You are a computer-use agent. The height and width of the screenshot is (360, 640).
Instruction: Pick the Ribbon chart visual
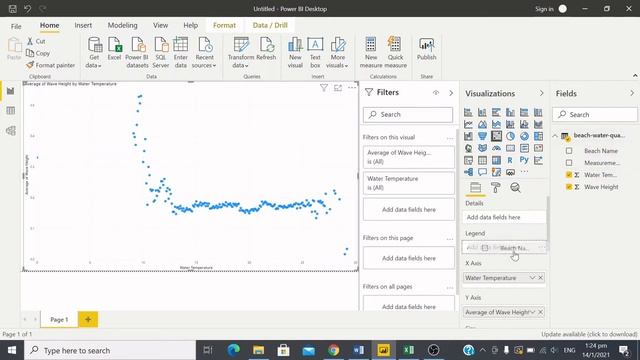(x=538, y=124)
